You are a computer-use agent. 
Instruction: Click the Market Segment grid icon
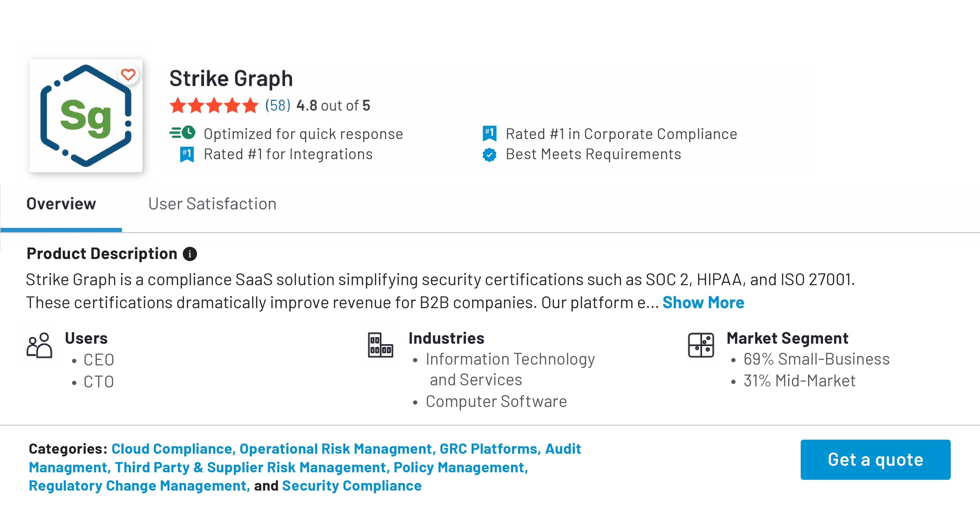click(x=701, y=345)
